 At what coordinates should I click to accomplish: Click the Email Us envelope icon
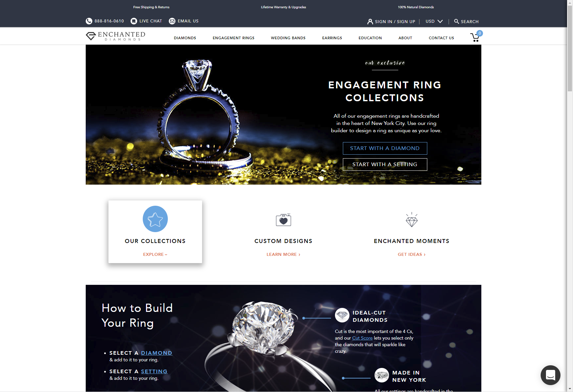pyautogui.click(x=172, y=21)
